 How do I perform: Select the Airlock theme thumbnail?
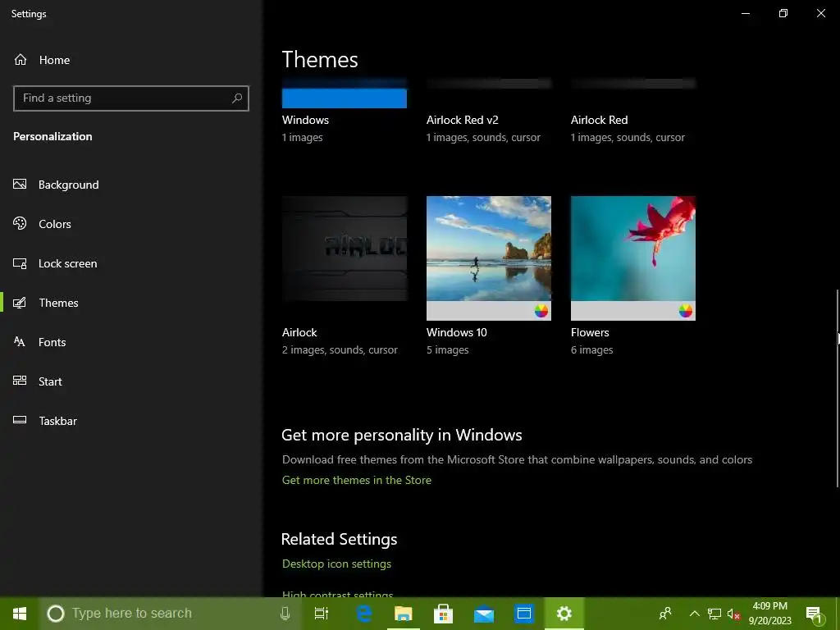point(345,249)
